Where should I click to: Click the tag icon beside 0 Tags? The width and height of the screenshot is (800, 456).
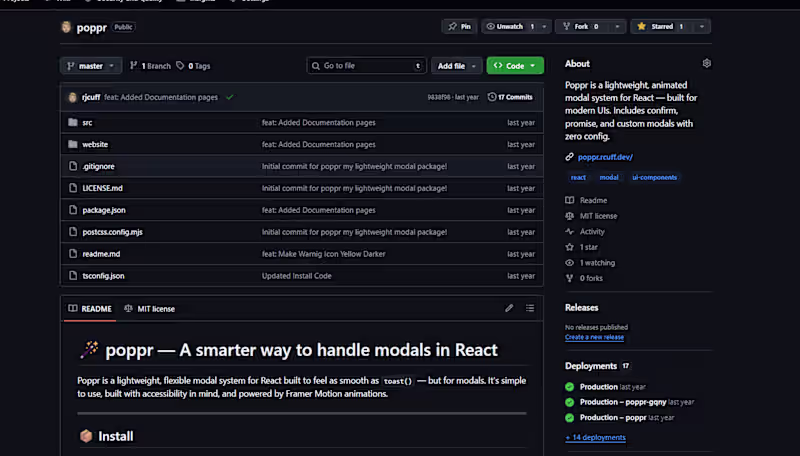click(180, 66)
